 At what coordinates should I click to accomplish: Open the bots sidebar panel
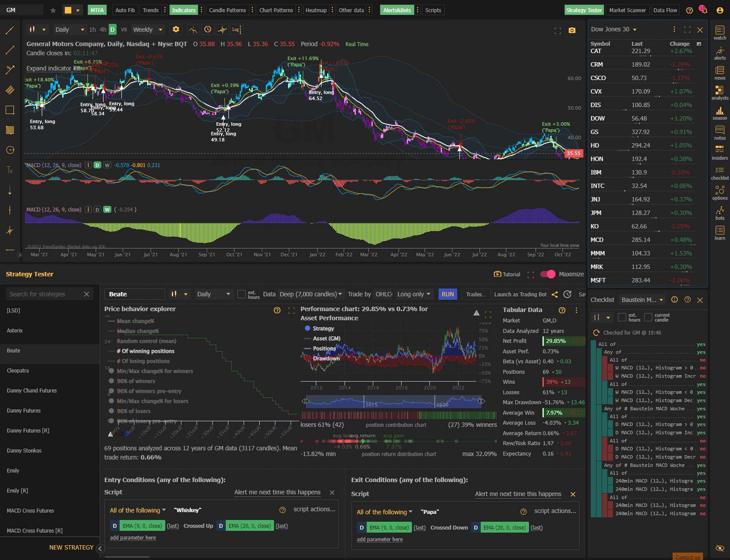pos(720,213)
